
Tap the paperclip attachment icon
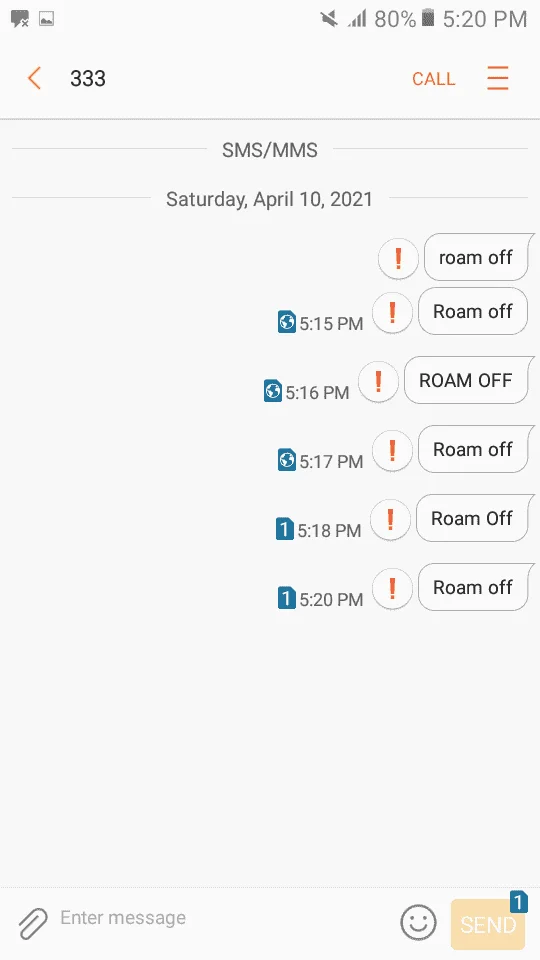tap(32, 923)
